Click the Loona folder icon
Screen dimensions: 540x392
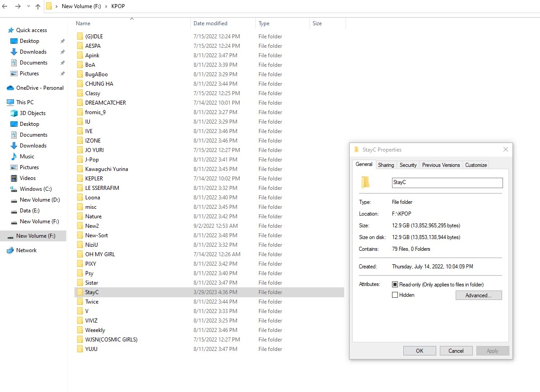[80, 198]
